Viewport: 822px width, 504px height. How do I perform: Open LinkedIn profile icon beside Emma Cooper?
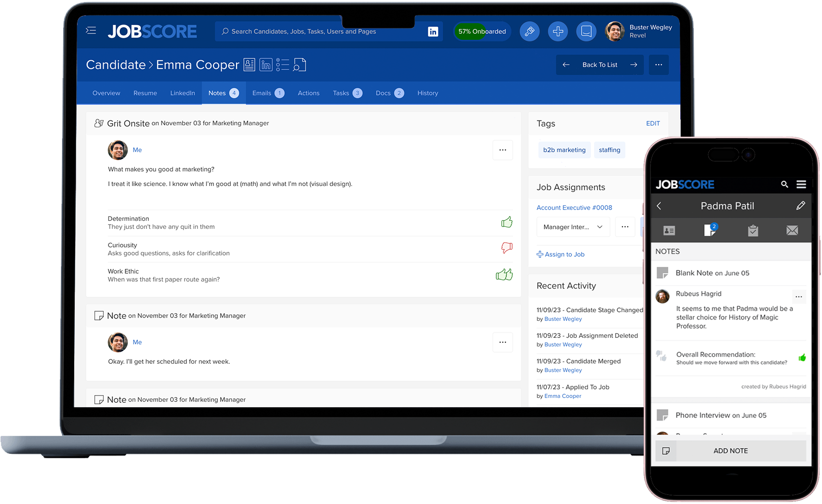click(x=266, y=65)
